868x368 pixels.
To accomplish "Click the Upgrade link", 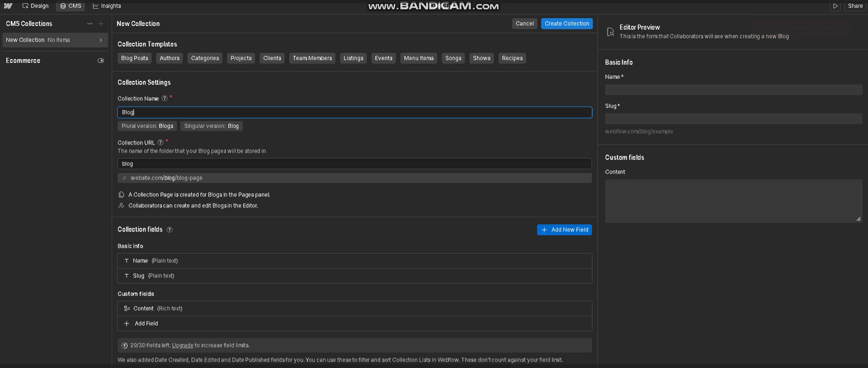I will (182, 345).
